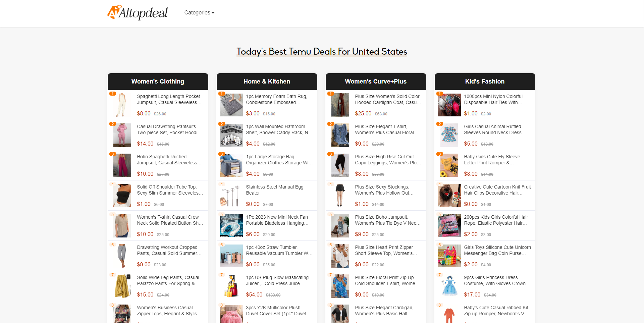Screen dimensions: 644x323
Task: Open the Kid's Fashion category header
Action: coord(485,82)
